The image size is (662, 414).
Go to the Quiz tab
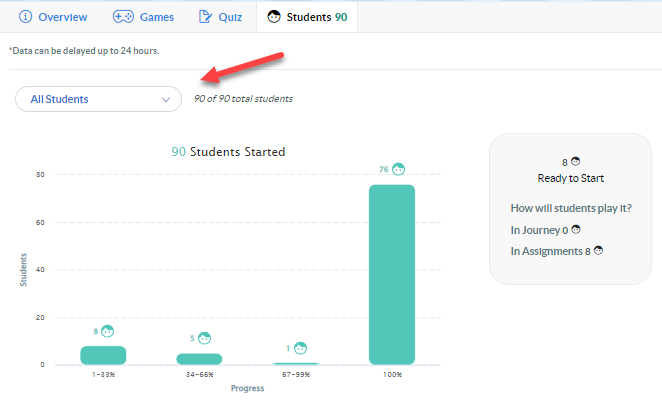tap(220, 17)
